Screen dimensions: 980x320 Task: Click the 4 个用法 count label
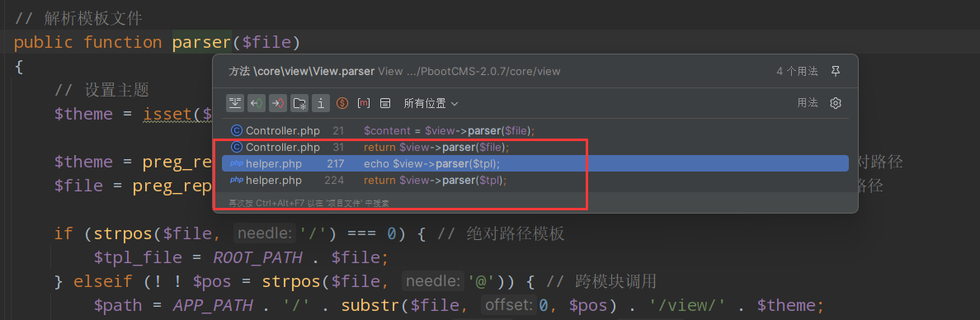pyautogui.click(x=797, y=71)
